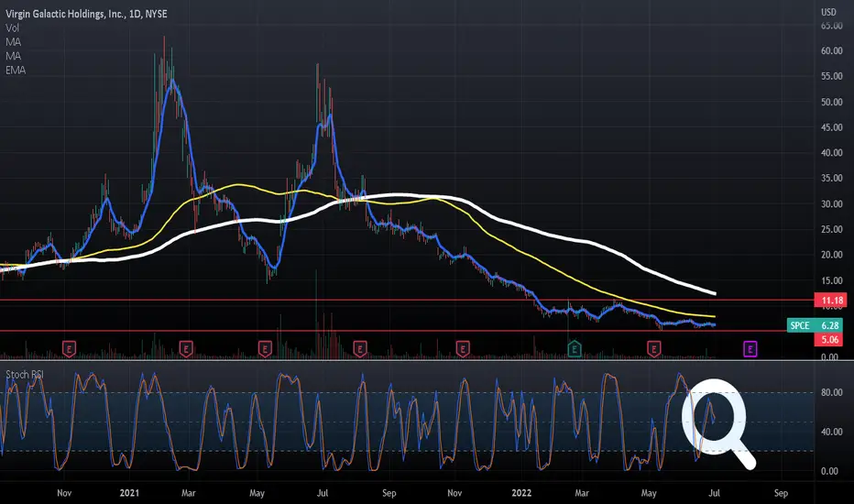Click the 15.00 price axis value
Viewport: 854px width, 504px height.
point(832,280)
